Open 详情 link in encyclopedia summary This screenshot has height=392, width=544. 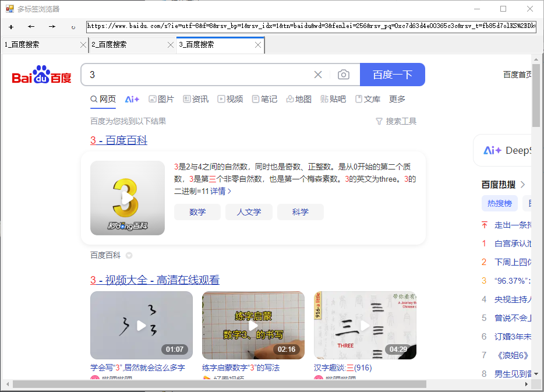point(221,191)
